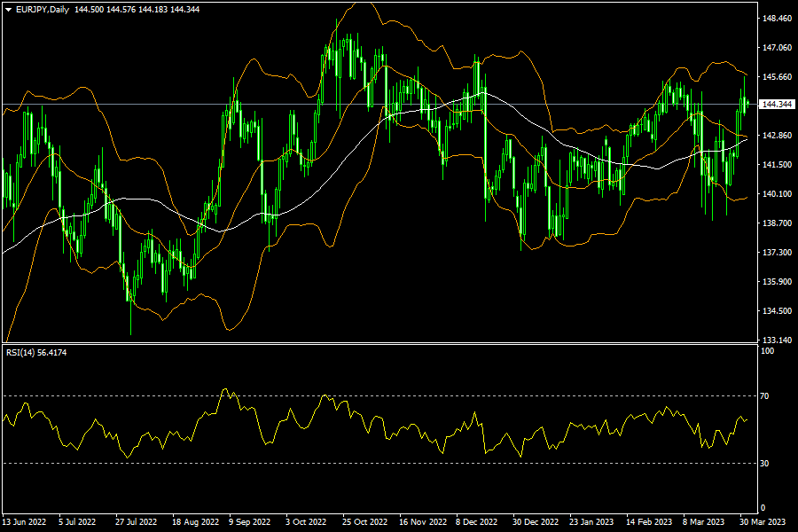Select the EURJPY,Daily chart title
Viewport: 798px width, 532px height.
[x=43, y=10]
